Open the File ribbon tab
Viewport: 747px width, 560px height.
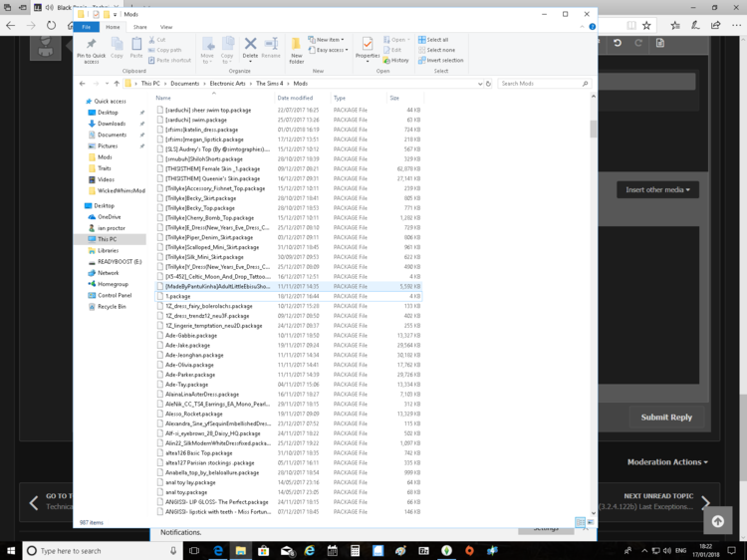[87, 27]
